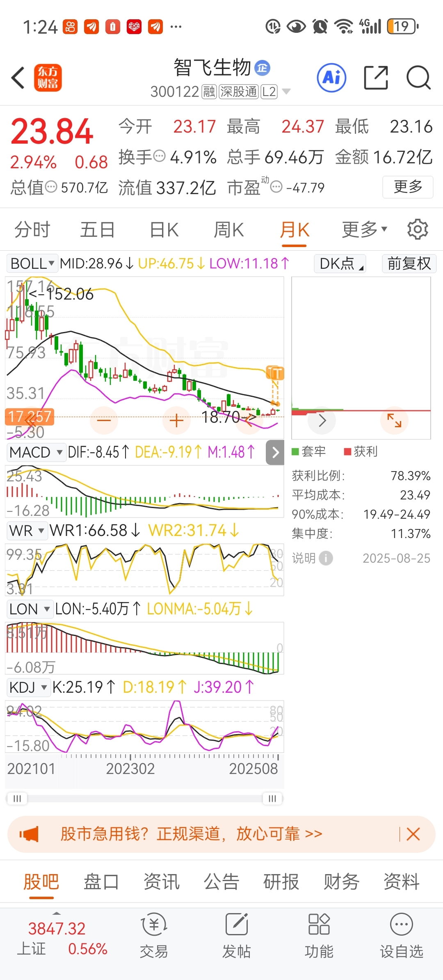Open 发帖 post icon
The height and width of the screenshot is (980, 443).
tap(237, 935)
